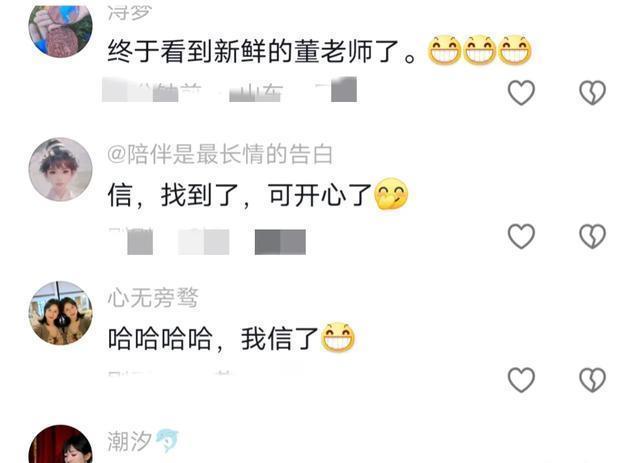Tap the grinning emoji after 我信了
Viewport: 640px width, 463px height.
pos(338,337)
